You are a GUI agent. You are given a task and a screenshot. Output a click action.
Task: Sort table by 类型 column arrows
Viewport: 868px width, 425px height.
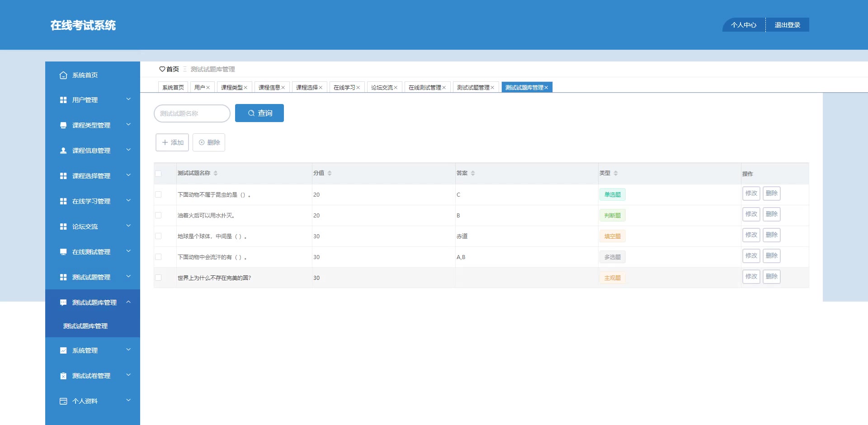tap(616, 173)
